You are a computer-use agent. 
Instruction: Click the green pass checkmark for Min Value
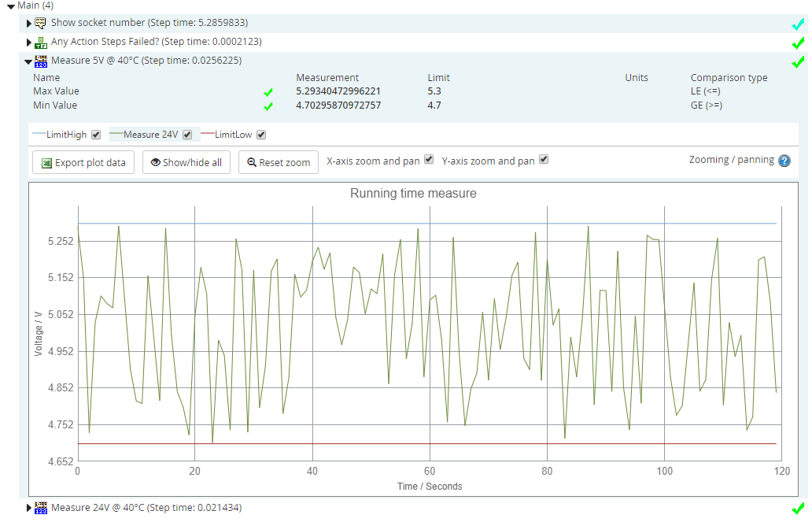pyautogui.click(x=268, y=106)
